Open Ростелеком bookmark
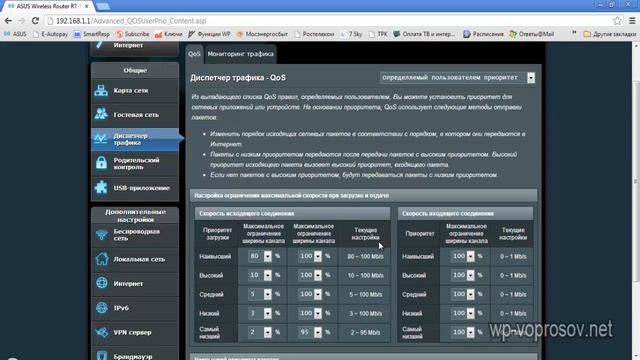 [314, 34]
